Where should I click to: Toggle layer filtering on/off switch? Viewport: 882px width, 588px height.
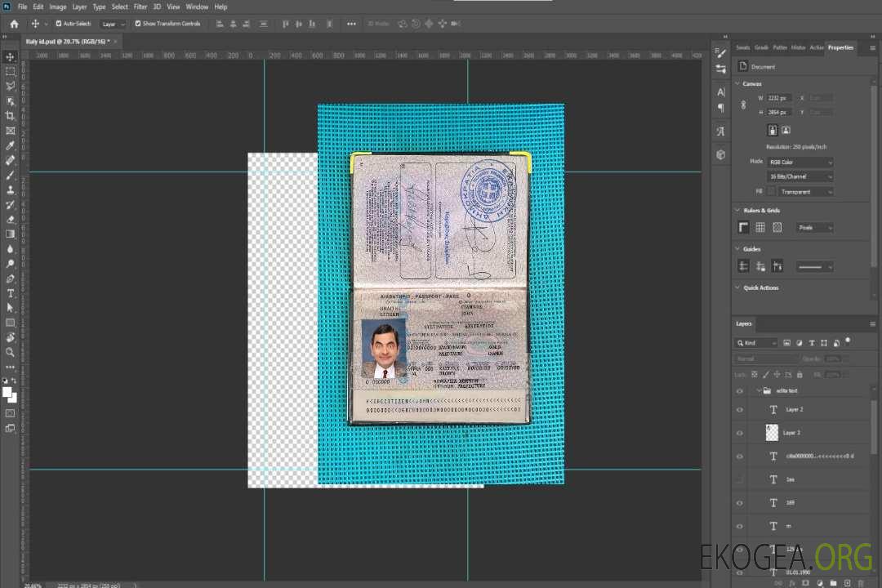848,341
